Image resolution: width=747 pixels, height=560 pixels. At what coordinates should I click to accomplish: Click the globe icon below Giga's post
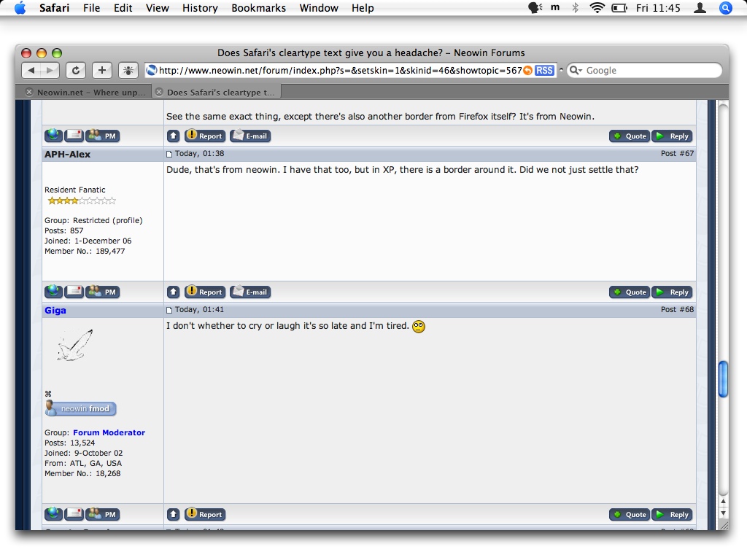tap(53, 514)
